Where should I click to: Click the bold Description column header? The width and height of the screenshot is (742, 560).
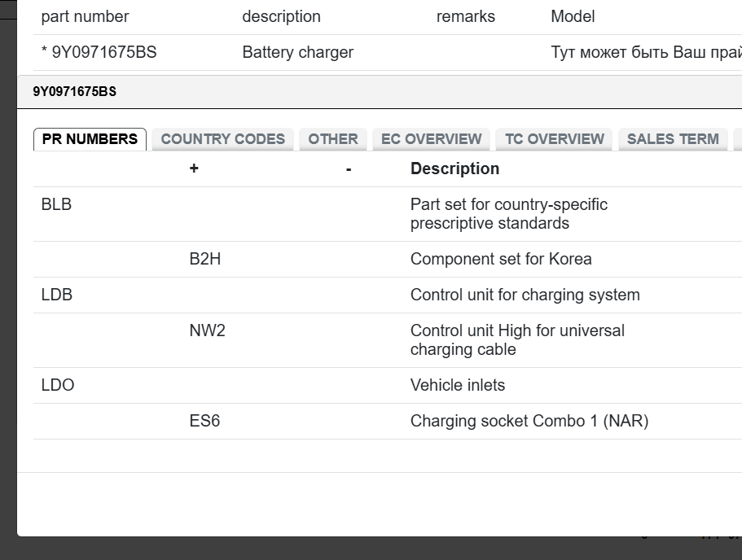click(x=454, y=169)
